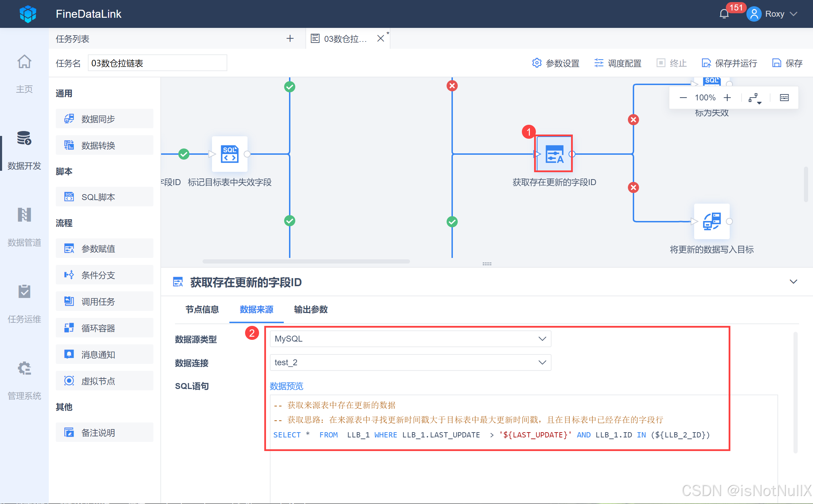Click the 保存并运行 button

point(729,63)
